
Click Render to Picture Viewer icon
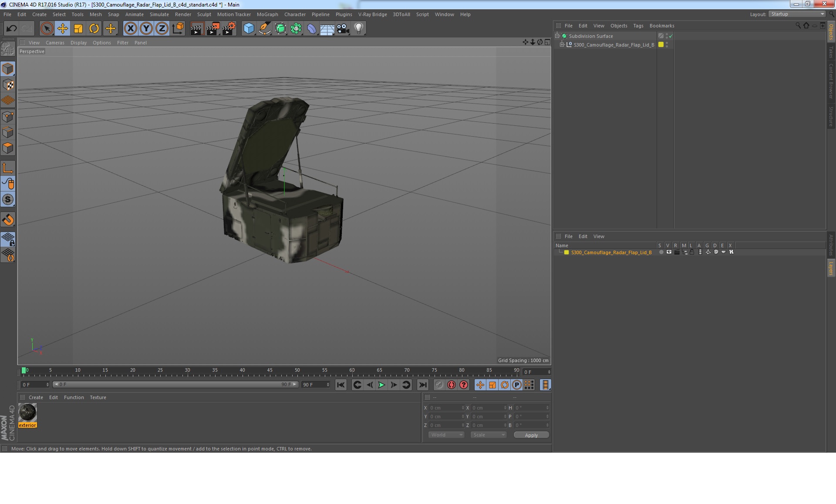click(213, 29)
